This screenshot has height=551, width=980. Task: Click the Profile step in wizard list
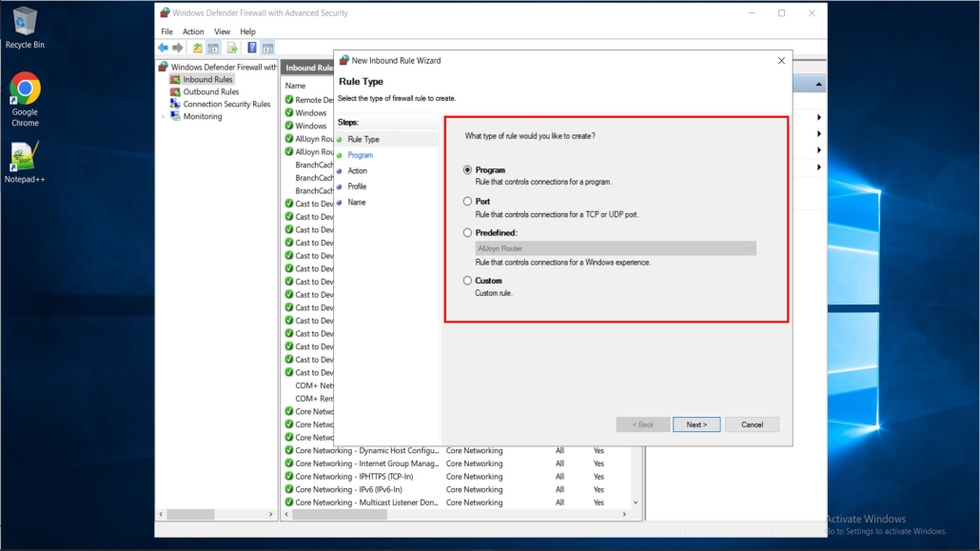pyautogui.click(x=357, y=187)
